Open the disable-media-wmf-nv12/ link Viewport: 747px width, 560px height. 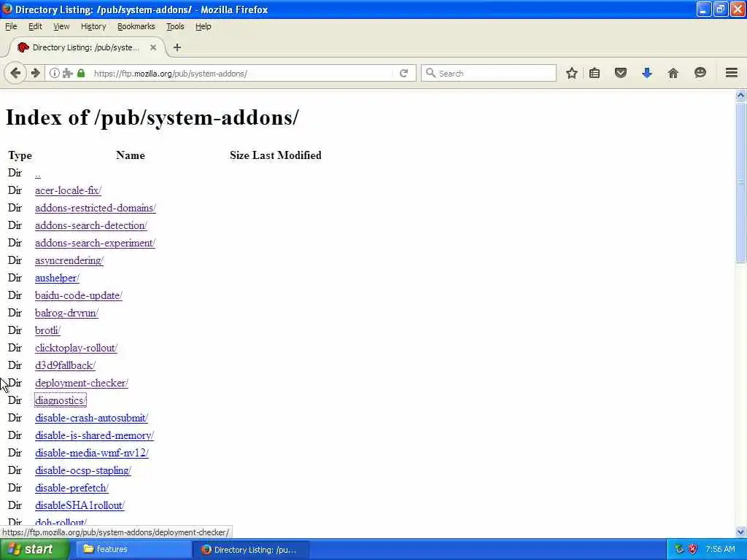(x=92, y=453)
